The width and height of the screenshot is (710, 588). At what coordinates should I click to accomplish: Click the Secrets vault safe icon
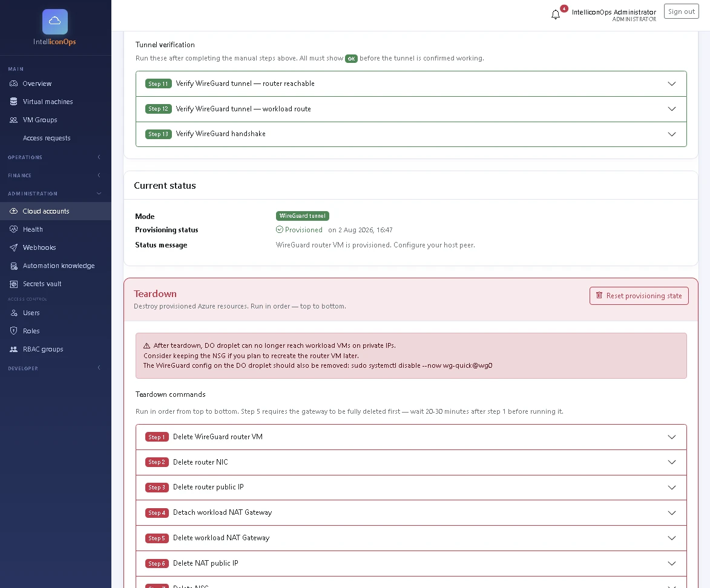tap(13, 284)
